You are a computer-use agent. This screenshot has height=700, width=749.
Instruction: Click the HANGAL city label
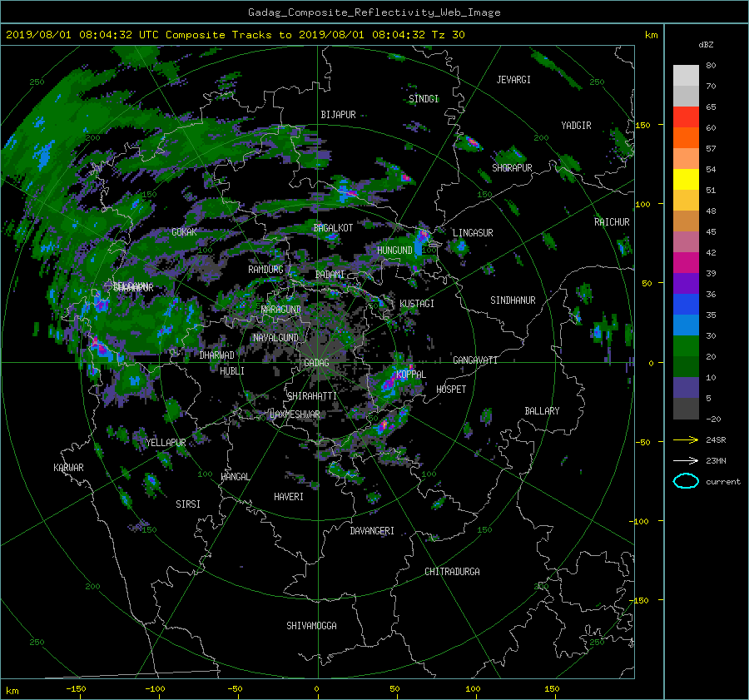tap(235, 477)
